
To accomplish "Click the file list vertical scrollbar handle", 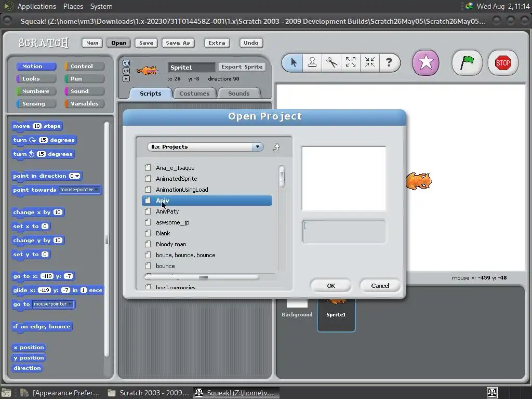I will 282,177.
